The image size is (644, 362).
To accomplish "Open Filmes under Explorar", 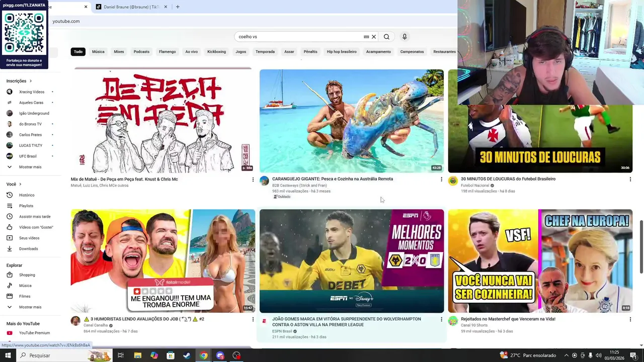I will [25, 297].
